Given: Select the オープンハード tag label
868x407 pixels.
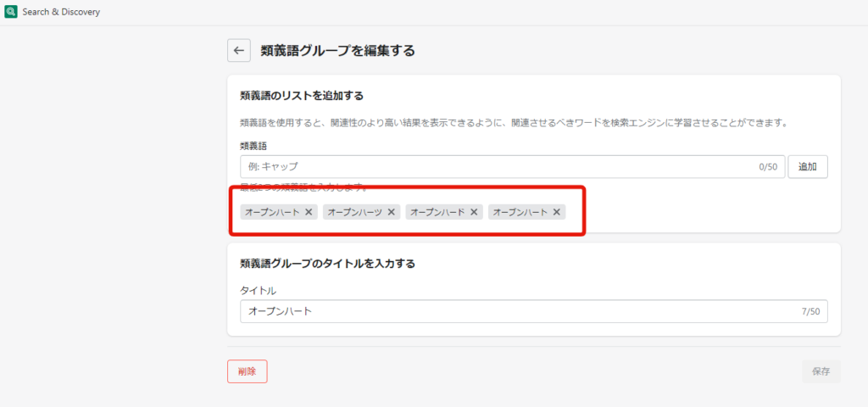Looking at the screenshot, I should click(x=437, y=212).
